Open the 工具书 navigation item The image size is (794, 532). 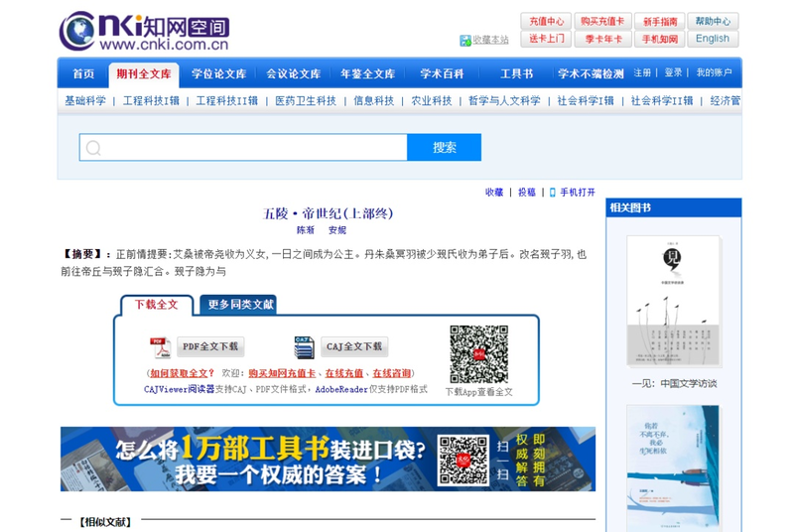pyautogui.click(x=516, y=73)
